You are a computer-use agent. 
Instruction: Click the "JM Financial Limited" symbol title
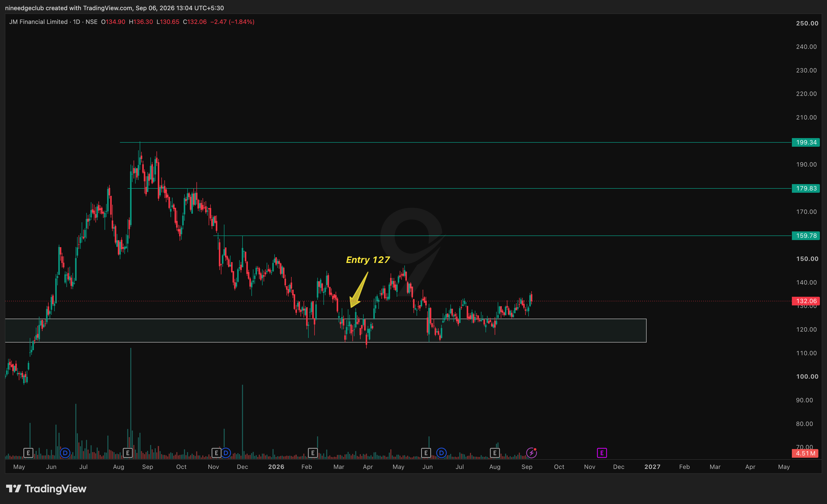38,22
